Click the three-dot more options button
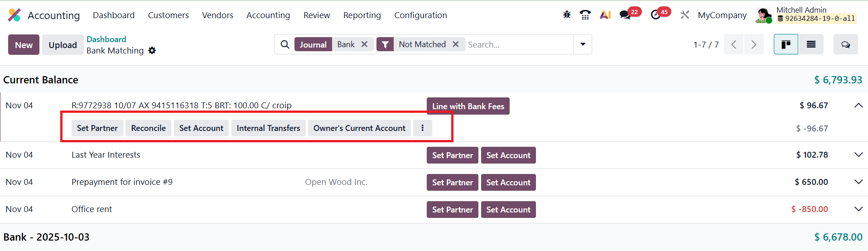 pyautogui.click(x=422, y=128)
